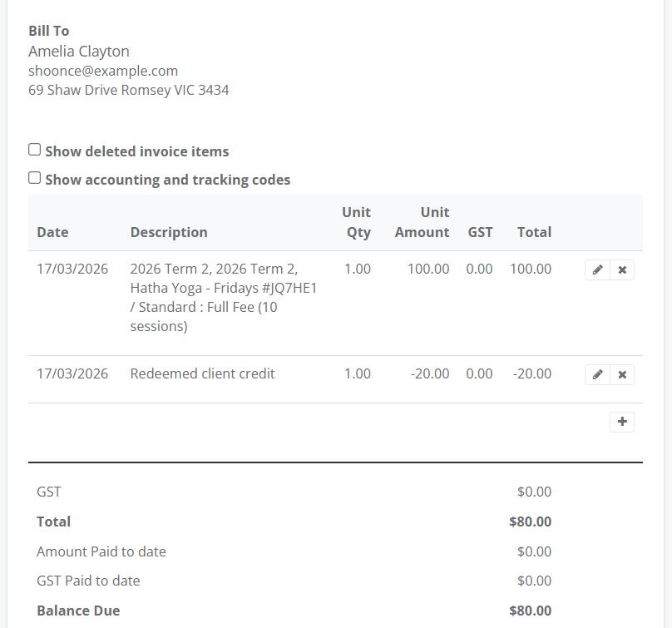
Task: Select the Unit Amount column header
Action: 422,222
